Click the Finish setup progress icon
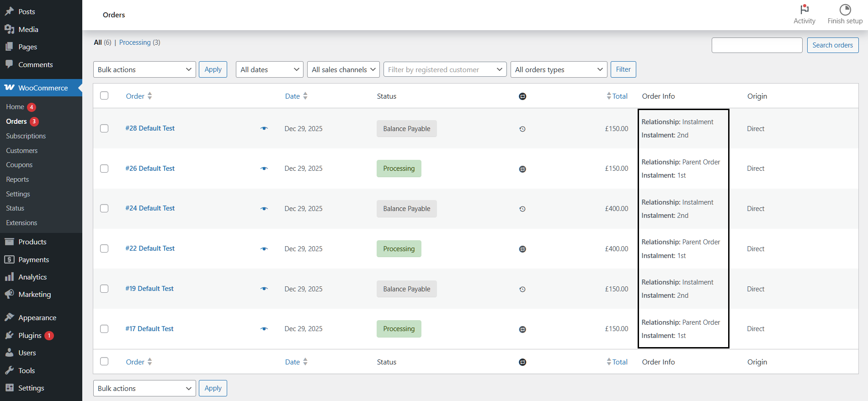Image resolution: width=868 pixels, height=401 pixels. coord(845,10)
